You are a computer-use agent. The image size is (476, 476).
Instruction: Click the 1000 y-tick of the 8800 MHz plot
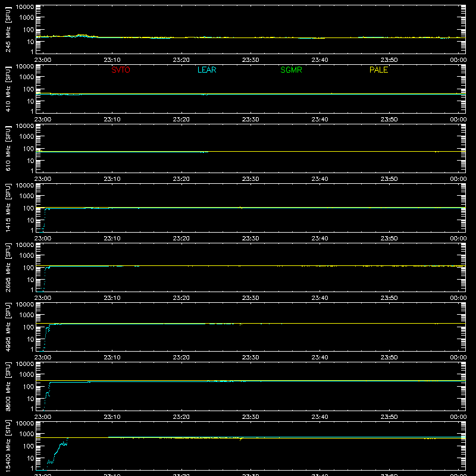tap(27, 375)
